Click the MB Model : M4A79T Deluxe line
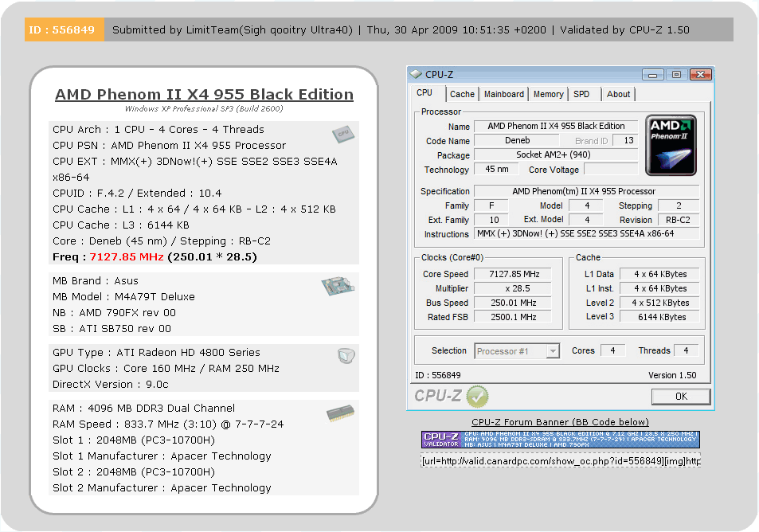Viewport: 759px width, 532px height. (124, 297)
